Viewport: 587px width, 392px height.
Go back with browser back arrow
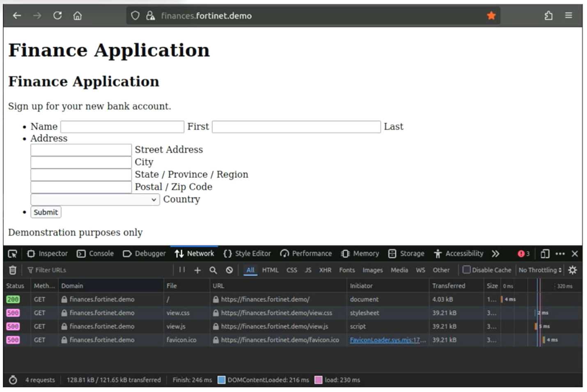tap(17, 16)
